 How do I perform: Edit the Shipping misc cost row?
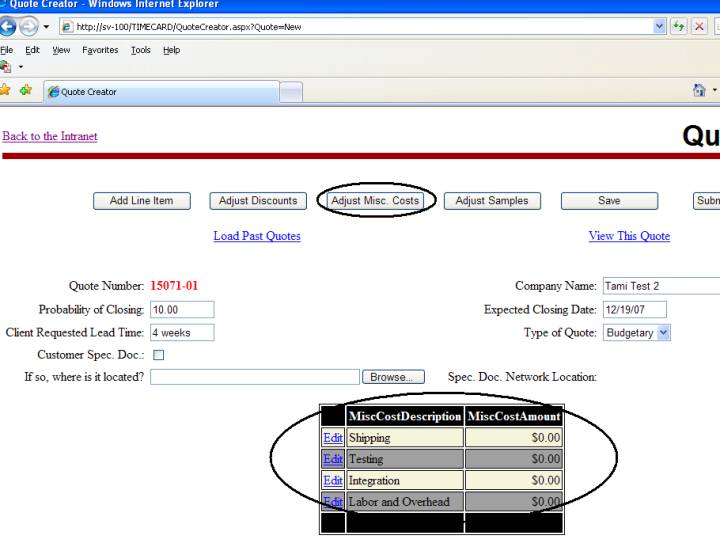click(x=332, y=438)
